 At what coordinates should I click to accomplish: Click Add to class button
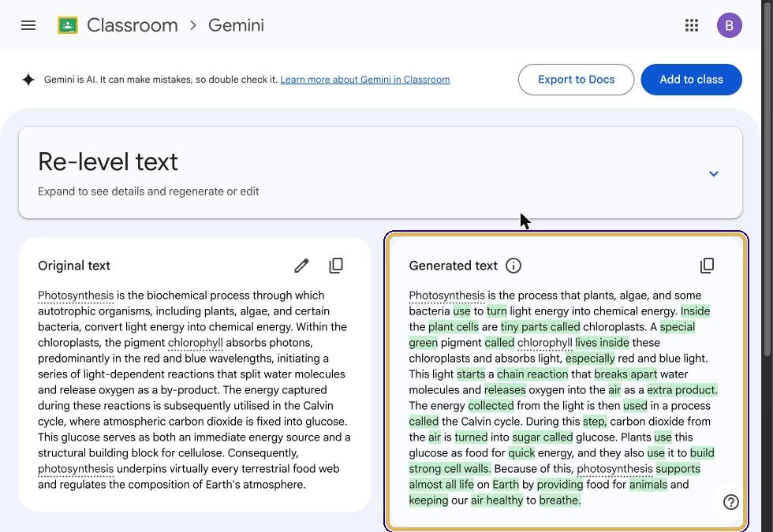pyautogui.click(x=691, y=80)
